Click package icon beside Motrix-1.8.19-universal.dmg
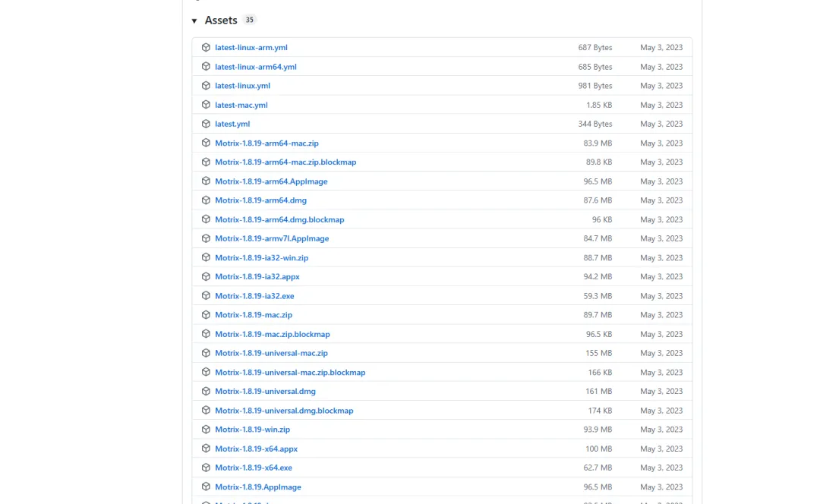 (206, 392)
